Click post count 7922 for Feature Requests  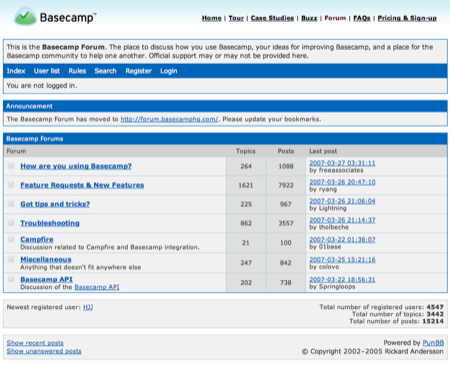(286, 185)
